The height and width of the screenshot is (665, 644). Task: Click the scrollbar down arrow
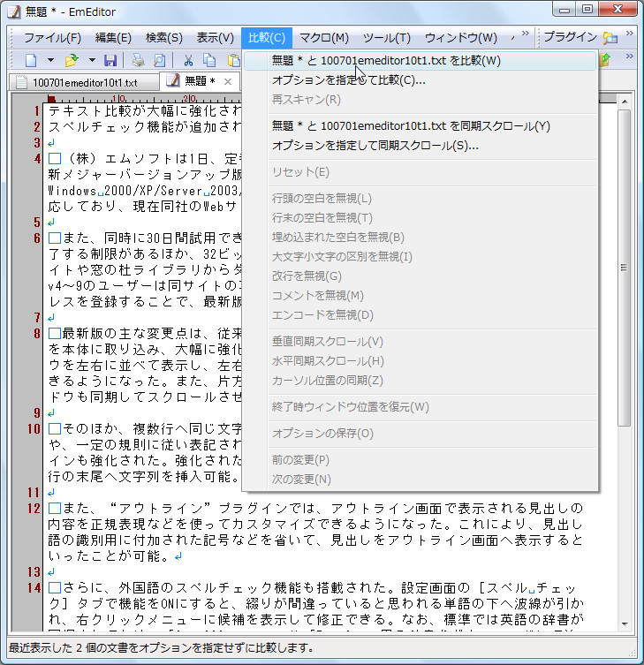(624, 623)
